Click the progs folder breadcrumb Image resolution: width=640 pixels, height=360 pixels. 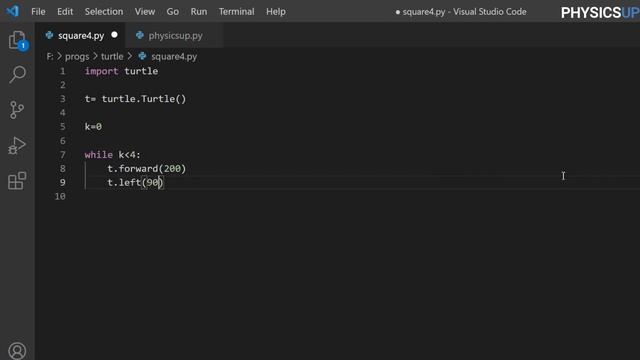pyautogui.click(x=77, y=56)
